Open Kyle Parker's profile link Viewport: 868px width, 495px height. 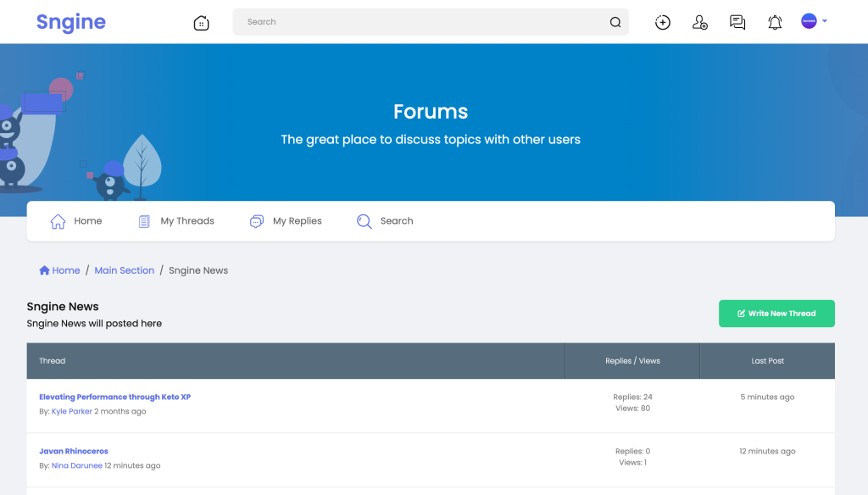(71, 411)
